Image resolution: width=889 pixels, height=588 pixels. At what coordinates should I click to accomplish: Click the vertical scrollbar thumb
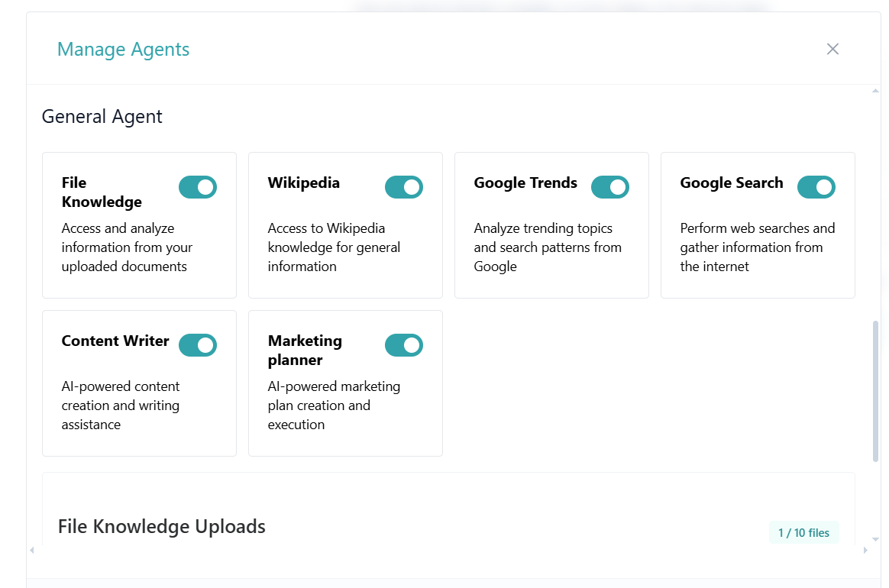(x=875, y=391)
